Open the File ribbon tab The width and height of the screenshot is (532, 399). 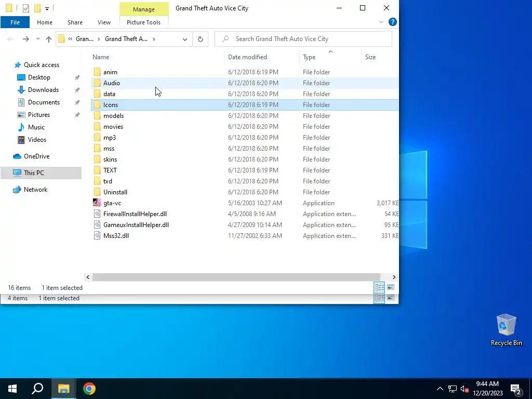tap(15, 22)
